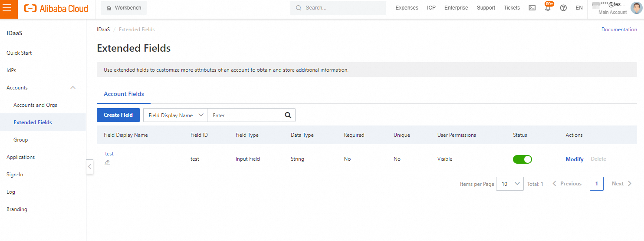Open Branding in sidebar
Screen dimensions: 644x241
pos(17,209)
